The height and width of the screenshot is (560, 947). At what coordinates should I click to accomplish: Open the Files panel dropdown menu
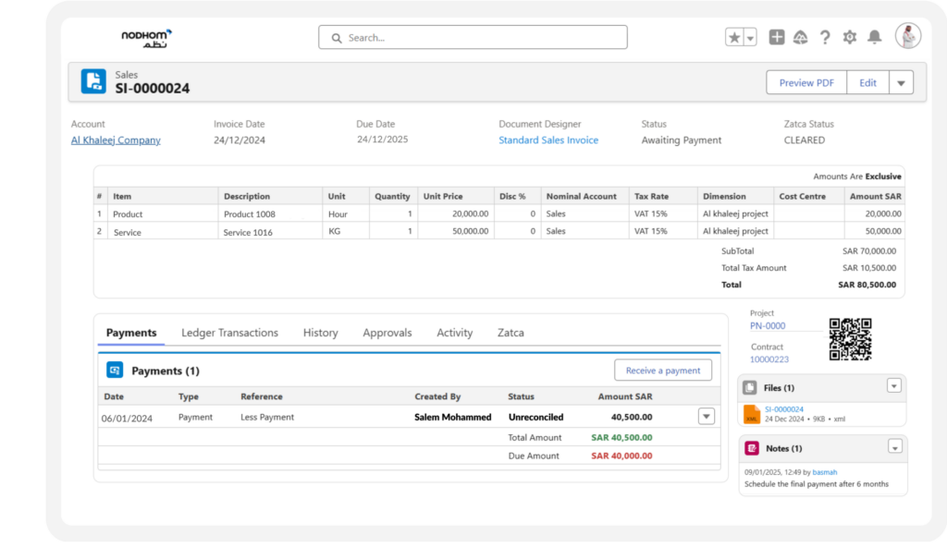pos(894,385)
